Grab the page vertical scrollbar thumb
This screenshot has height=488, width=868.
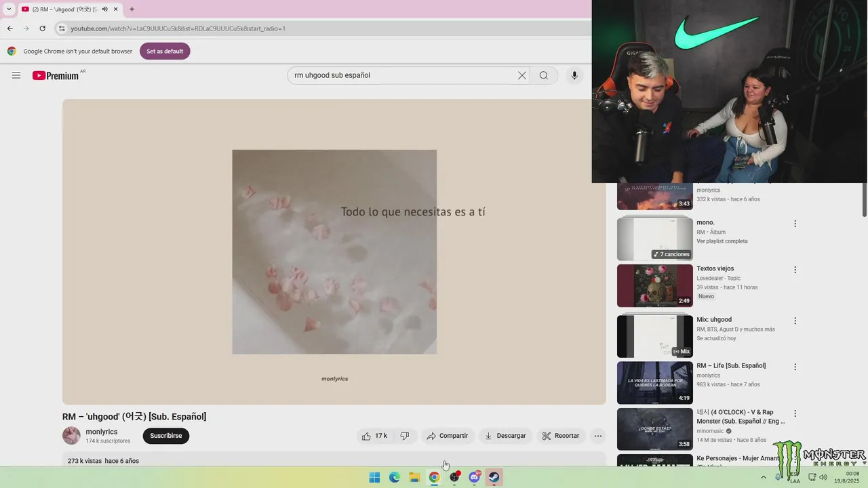(865, 200)
